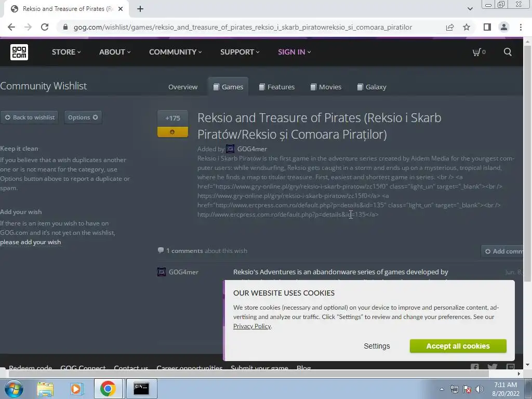Open the command prompt taskbar icon
532x399 pixels.
tap(141, 389)
